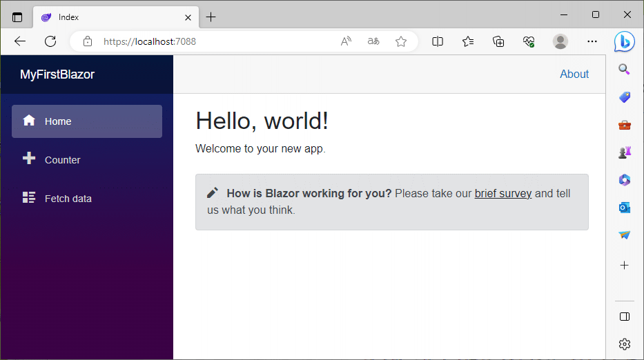Viewport: 644px width, 360px height.
Task: Add page to favorites with star icon
Action: [401, 41]
